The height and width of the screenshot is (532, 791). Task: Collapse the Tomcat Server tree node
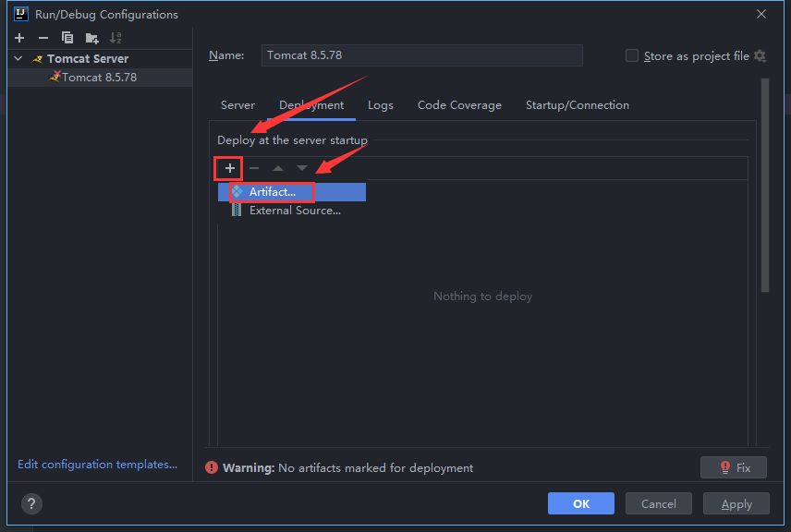click(18, 58)
